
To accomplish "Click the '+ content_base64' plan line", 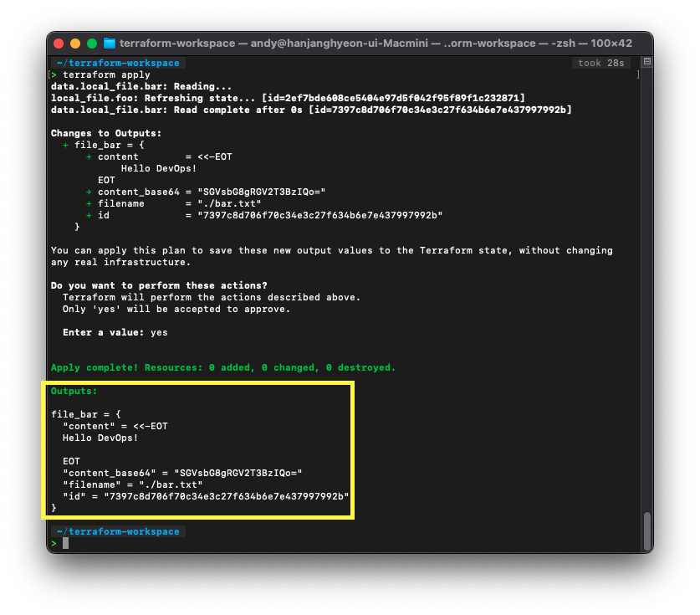I will pyautogui.click(x=206, y=192).
